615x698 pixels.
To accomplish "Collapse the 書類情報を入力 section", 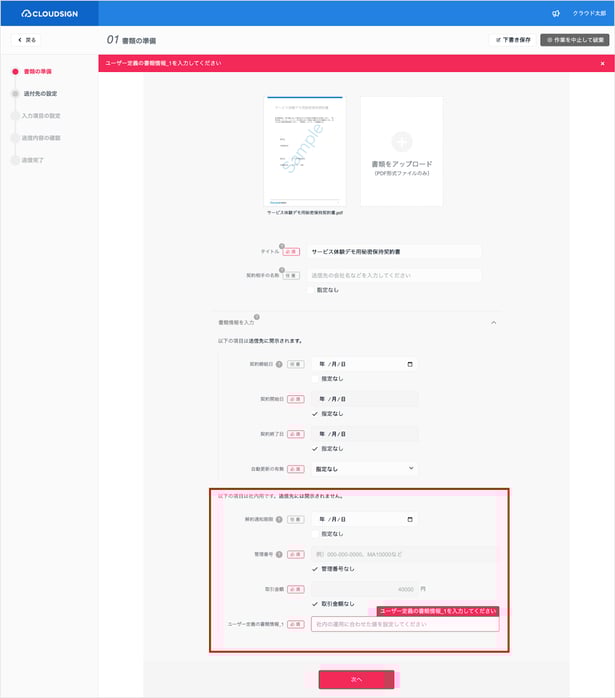I will [x=493, y=322].
